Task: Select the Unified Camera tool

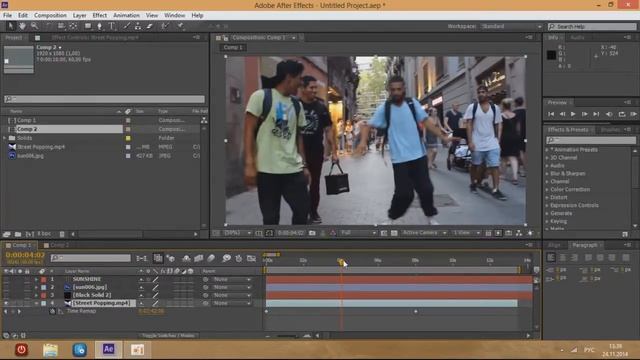Action: pos(61,26)
